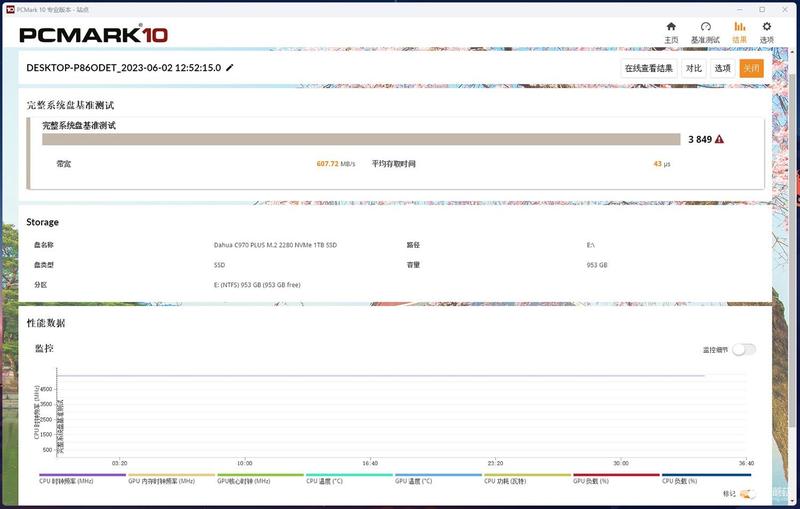Click the 性能数据 section heading
800x509 pixels.
pos(46,323)
